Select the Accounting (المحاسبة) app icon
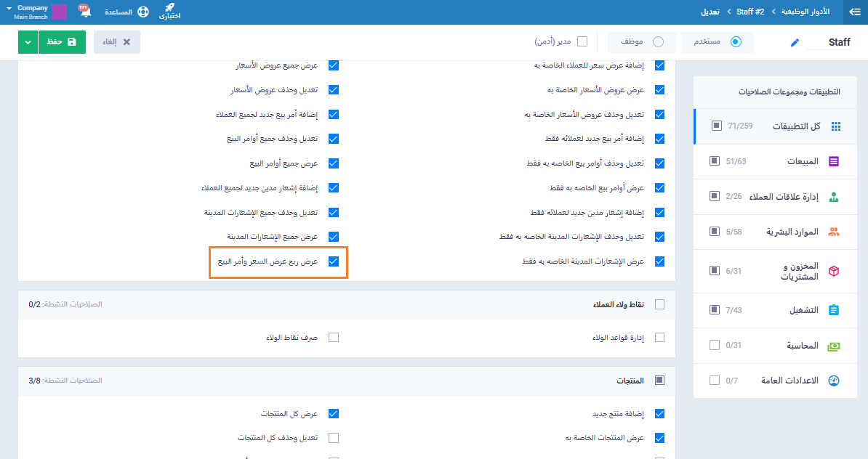868x459 pixels. tap(834, 346)
